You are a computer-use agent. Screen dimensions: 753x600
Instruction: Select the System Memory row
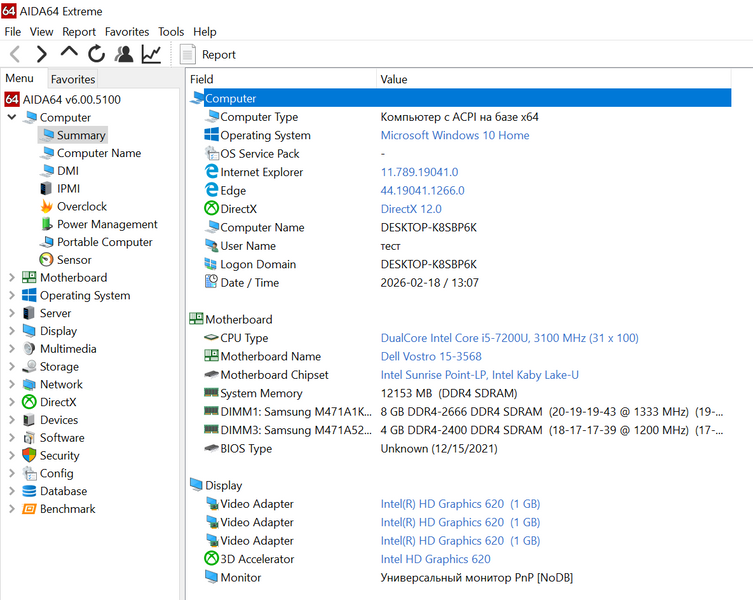tap(460, 393)
